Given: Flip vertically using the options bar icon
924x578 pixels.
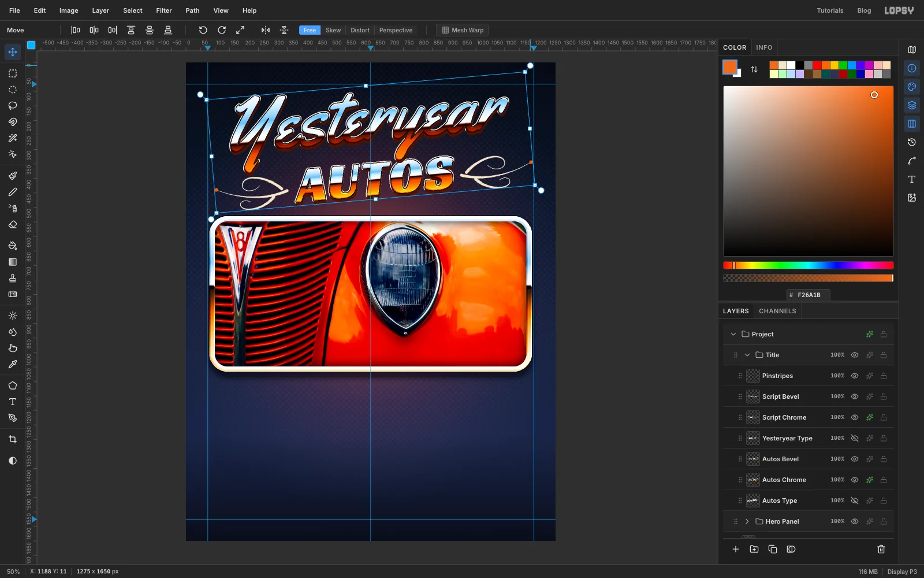Looking at the screenshot, I should click(x=284, y=30).
